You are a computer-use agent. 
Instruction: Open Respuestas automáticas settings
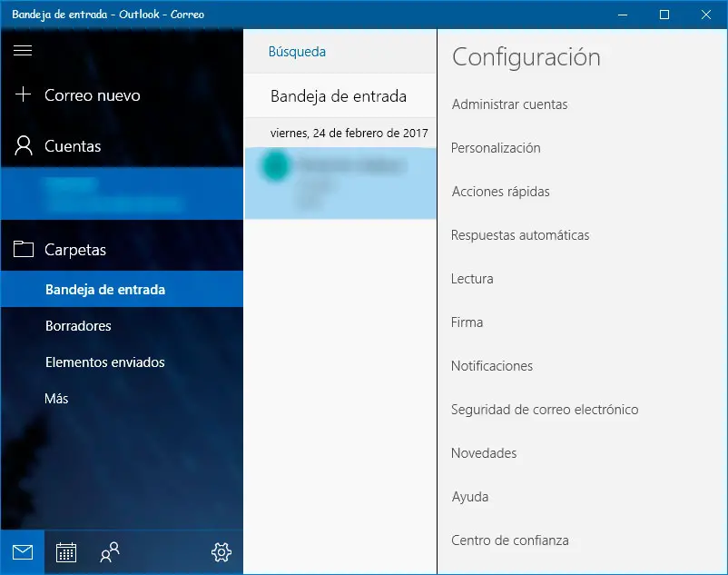coord(520,235)
